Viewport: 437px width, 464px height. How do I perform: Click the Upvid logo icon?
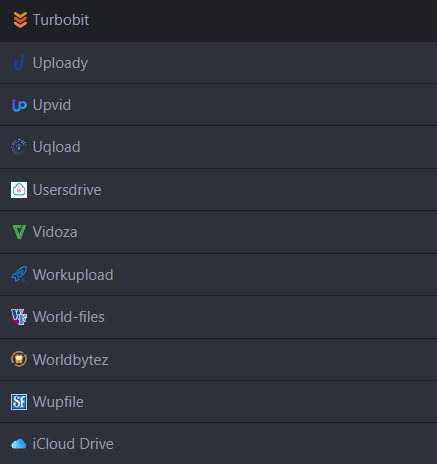coord(19,105)
